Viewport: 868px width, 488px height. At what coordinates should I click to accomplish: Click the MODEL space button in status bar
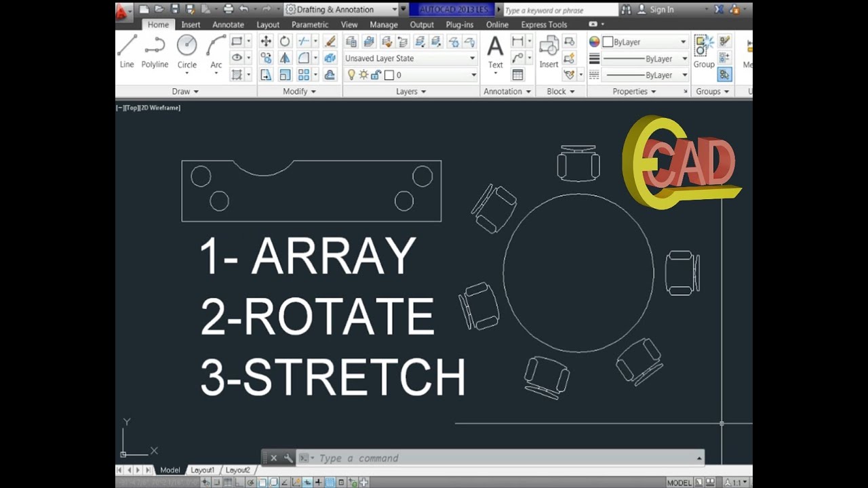pyautogui.click(x=679, y=483)
